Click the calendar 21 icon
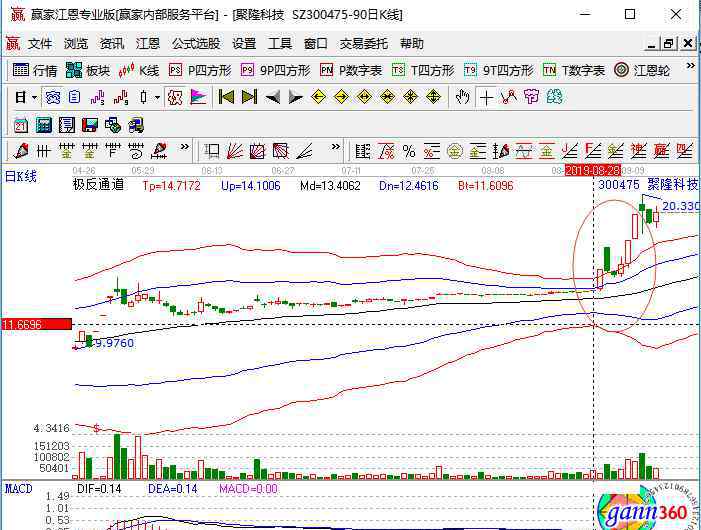This screenshot has width=701, height=530. click(x=21, y=126)
